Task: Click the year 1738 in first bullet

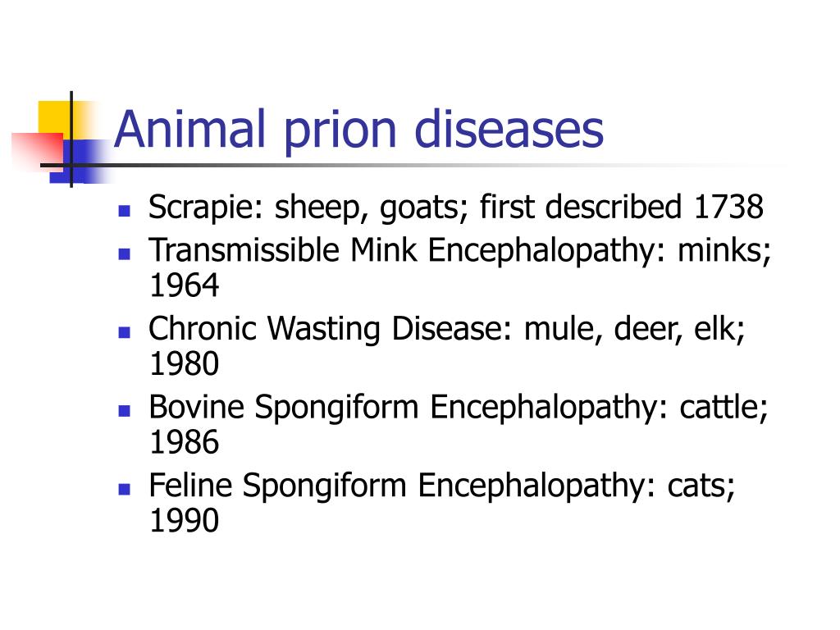Action: click(728, 206)
